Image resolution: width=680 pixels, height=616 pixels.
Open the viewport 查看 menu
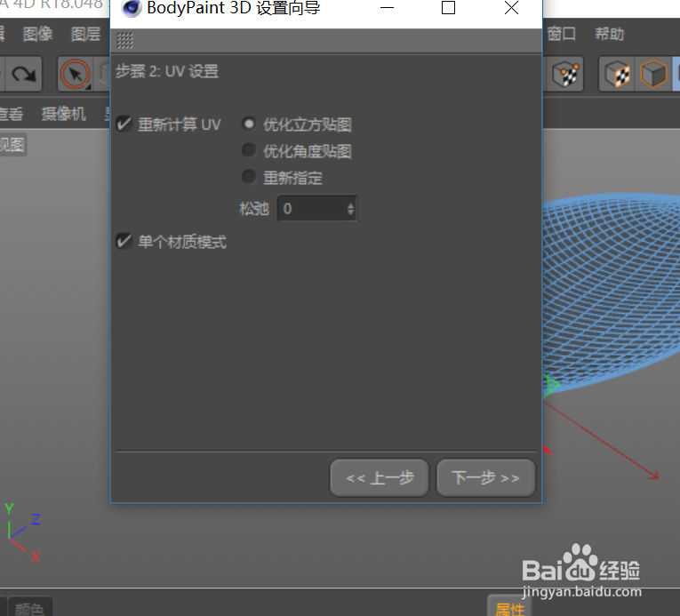coord(11,114)
